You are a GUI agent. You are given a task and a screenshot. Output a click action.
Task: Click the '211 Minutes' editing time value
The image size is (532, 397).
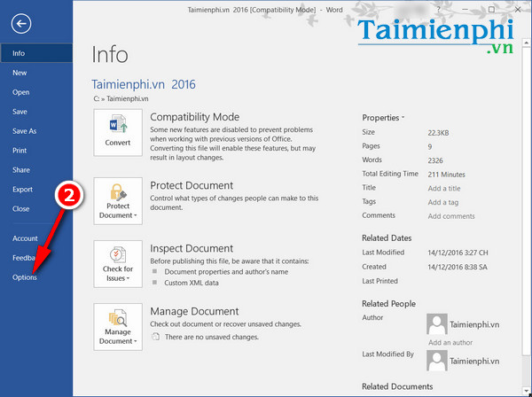447,175
